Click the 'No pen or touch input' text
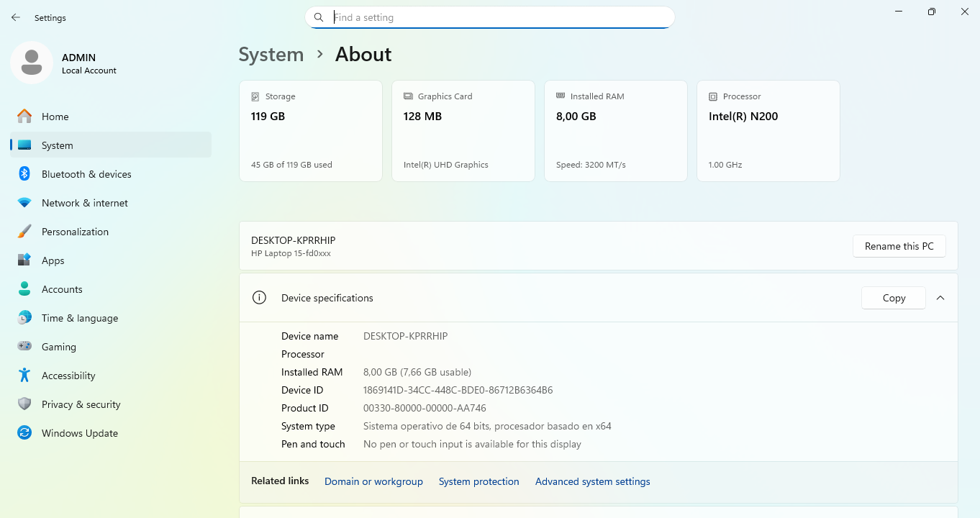The image size is (980, 518). point(472,444)
